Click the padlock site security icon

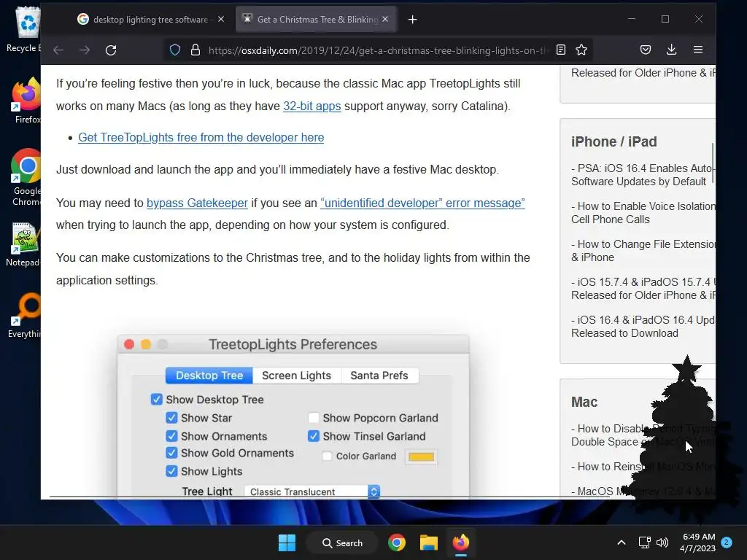196,50
